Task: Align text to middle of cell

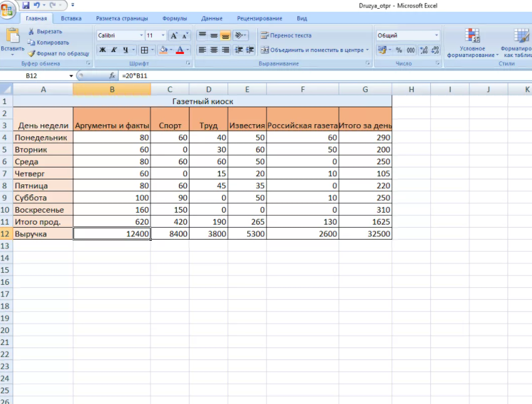Action: click(x=214, y=35)
